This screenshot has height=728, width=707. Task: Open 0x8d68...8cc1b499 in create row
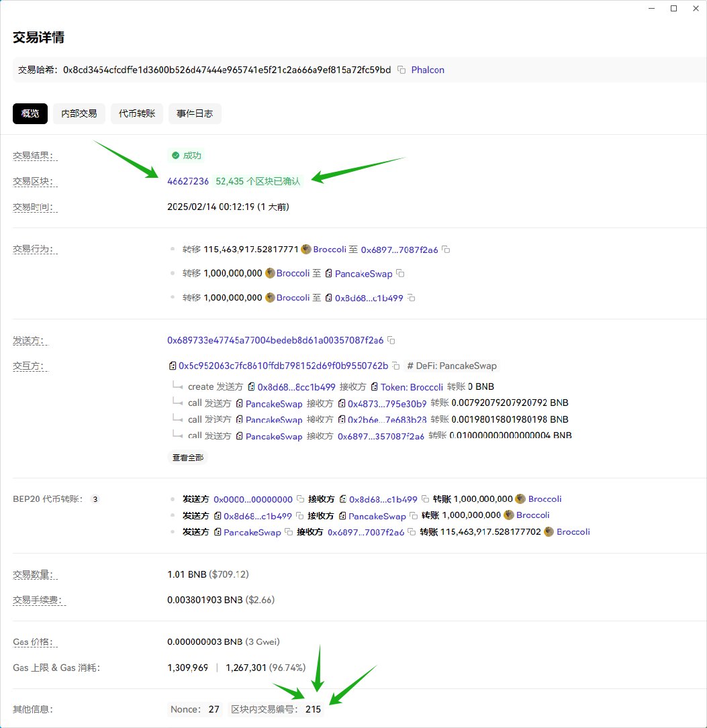[x=296, y=386]
